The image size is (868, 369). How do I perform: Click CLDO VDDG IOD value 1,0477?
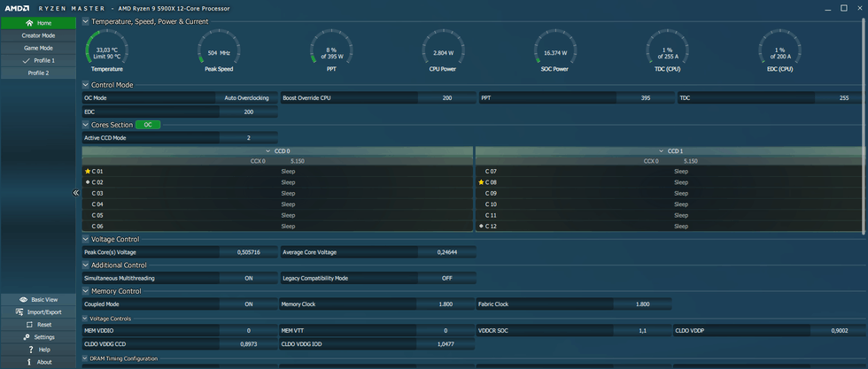pos(446,344)
